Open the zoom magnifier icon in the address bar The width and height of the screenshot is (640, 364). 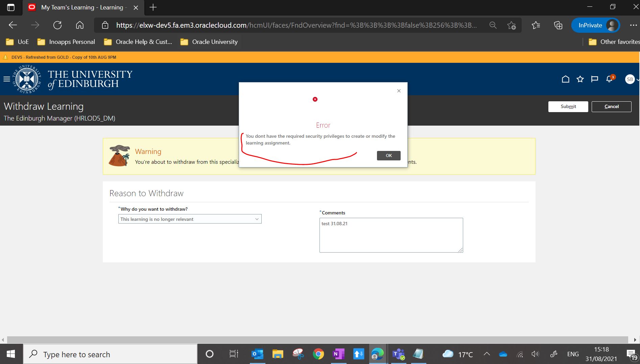pos(493,25)
